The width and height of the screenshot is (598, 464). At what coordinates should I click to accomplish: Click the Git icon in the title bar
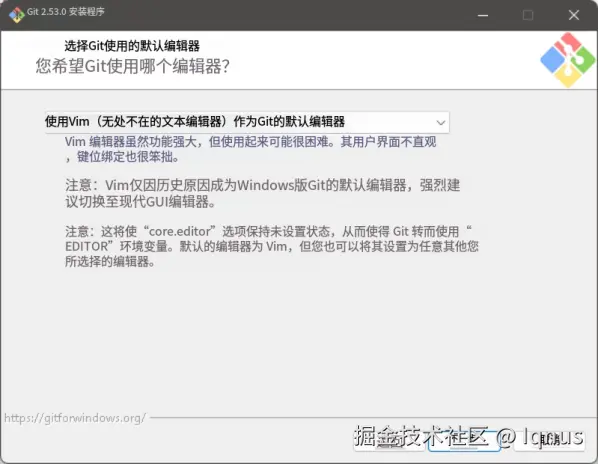(16, 14)
